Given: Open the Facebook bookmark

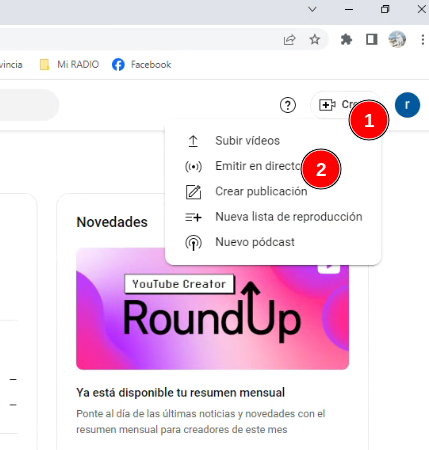Looking at the screenshot, I should (142, 64).
